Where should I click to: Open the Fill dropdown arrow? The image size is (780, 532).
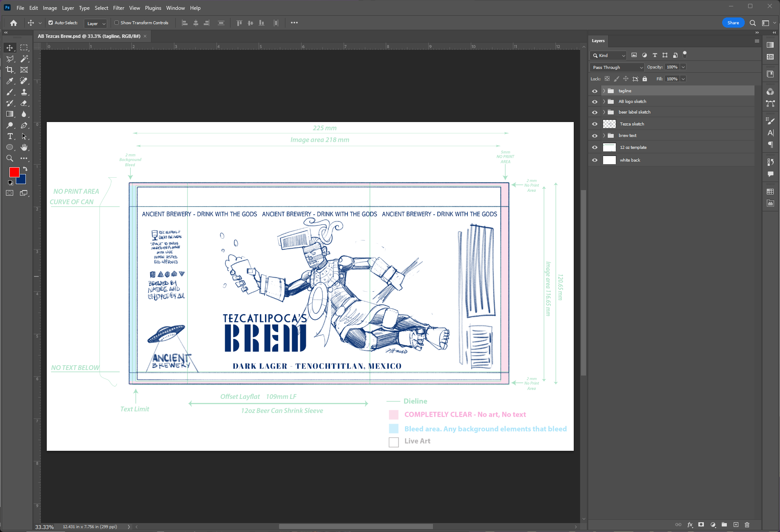pyautogui.click(x=683, y=79)
